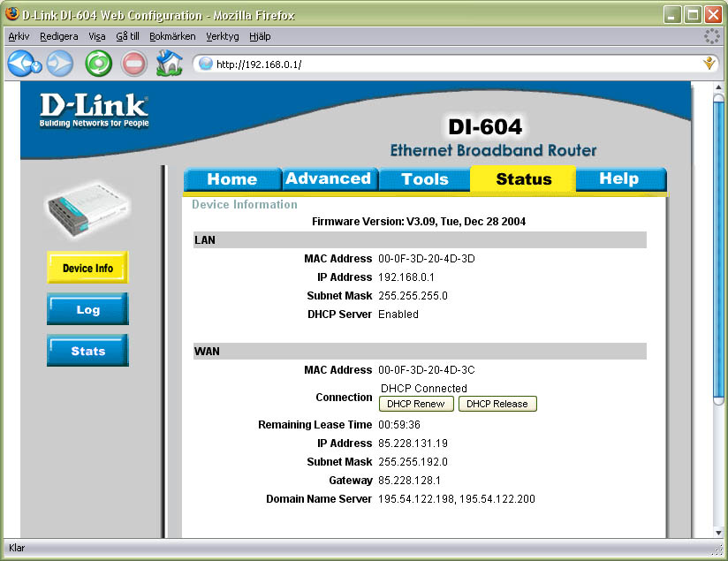The height and width of the screenshot is (561, 728).
Task: Select the Status tab
Action: point(523,178)
